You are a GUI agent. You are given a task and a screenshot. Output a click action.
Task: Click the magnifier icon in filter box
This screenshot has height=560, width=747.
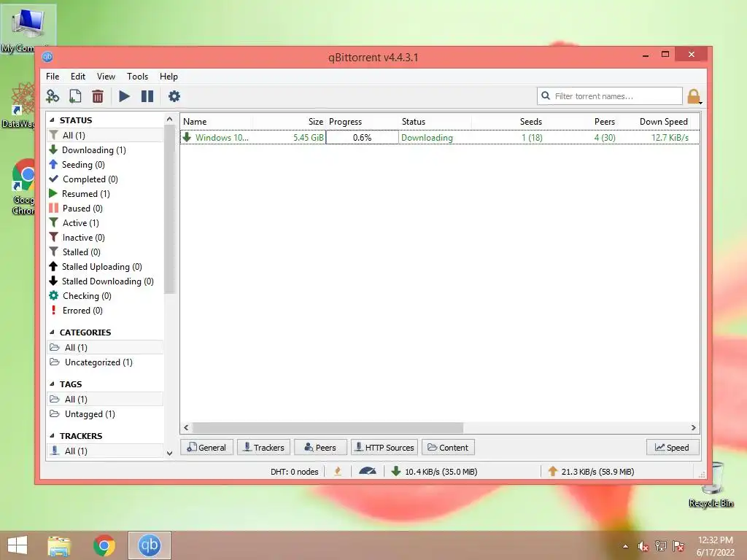click(546, 96)
